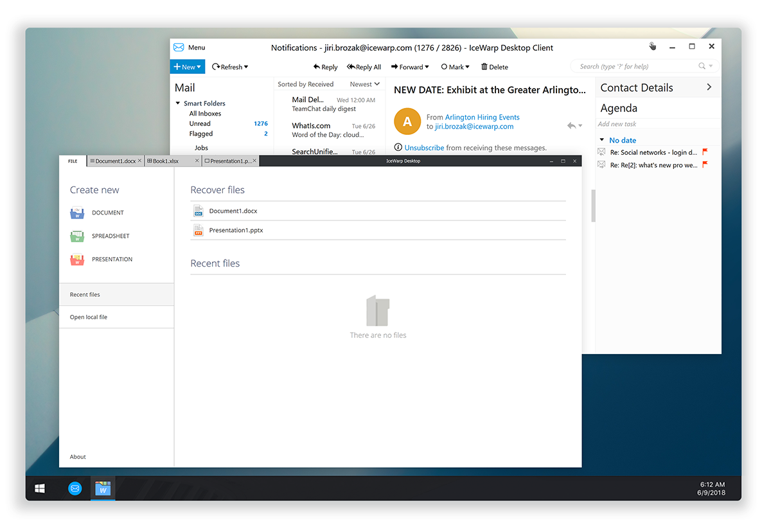The image size is (771, 532).
Task: Select Recent files in the sidebar
Action: click(x=116, y=294)
